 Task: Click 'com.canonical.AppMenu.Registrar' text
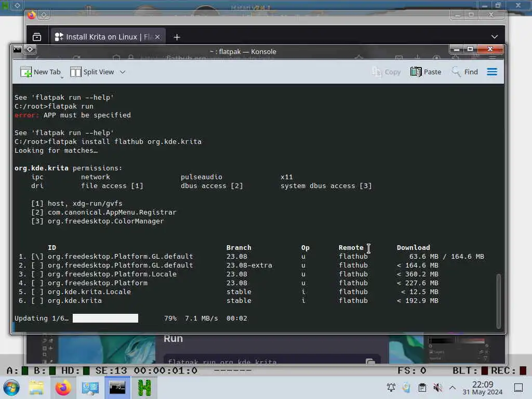(x=112, y=212)
